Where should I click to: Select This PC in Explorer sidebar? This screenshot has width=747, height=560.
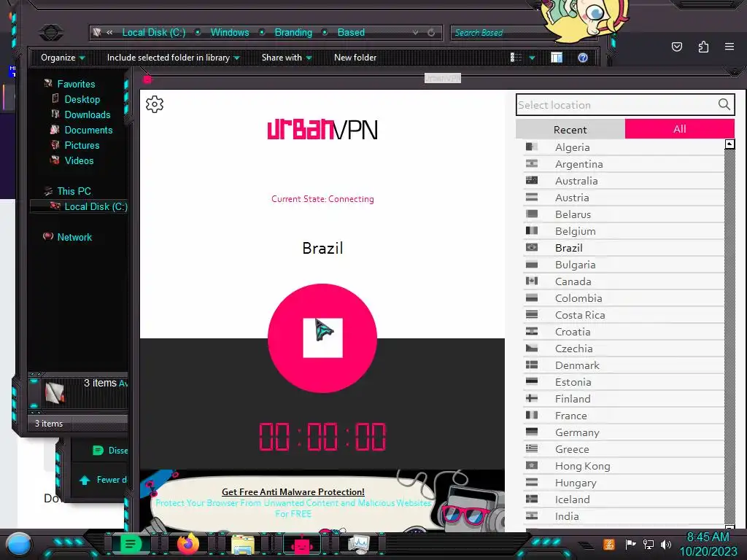pyautogui.click(x=74, y=191)
